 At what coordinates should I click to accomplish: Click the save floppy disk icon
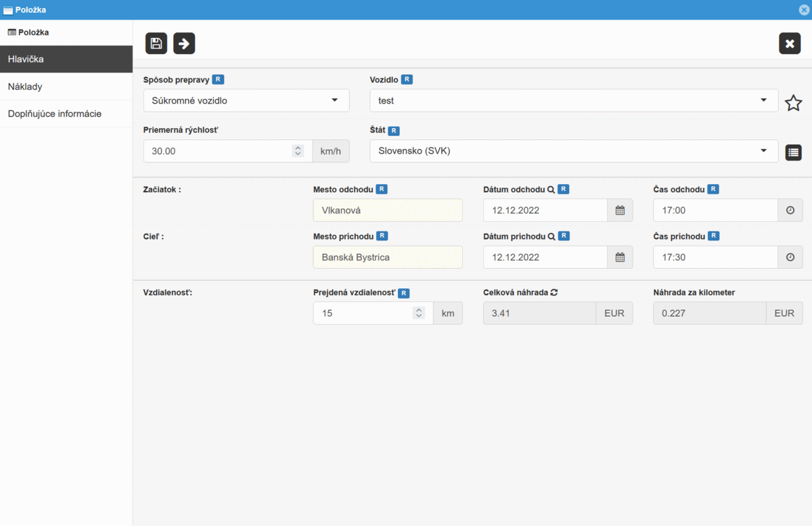(156, 43)
